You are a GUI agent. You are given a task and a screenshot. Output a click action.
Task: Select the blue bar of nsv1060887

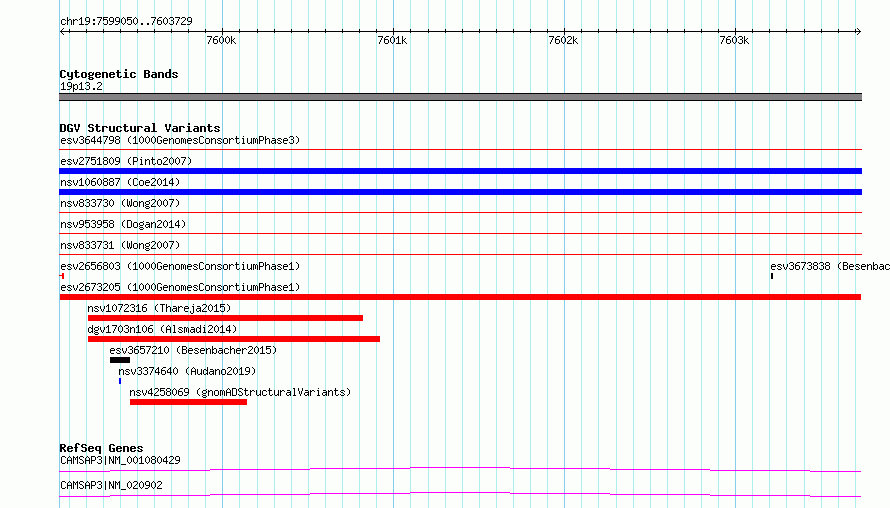click(460, 192)
